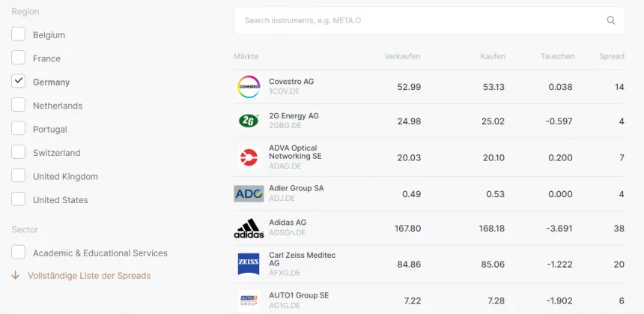Screen dimensions: 644x314
Task: Click Carl Zeiss buy price 85.06
Action: pos(493,265)
